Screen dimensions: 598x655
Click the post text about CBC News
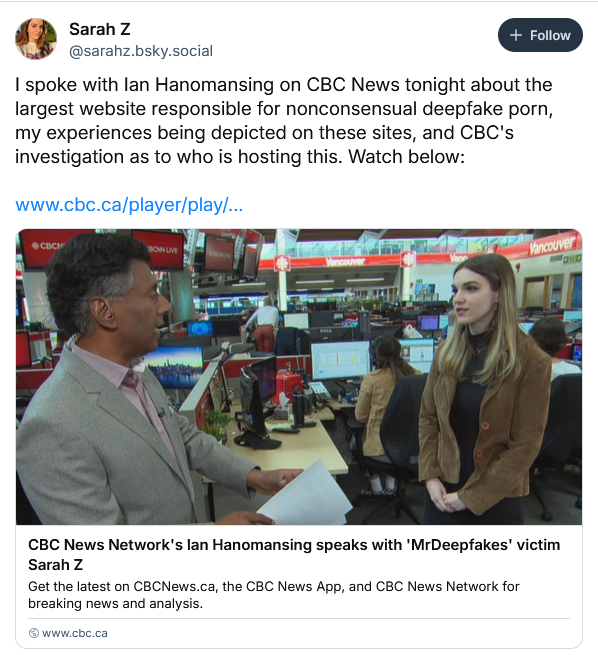pos(284,121)
